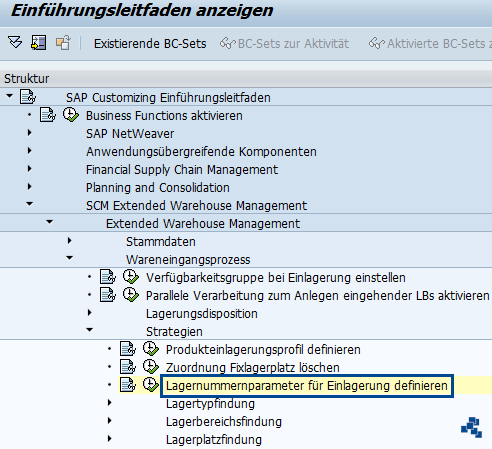Execute activity icon for Zuordnung Fixlagerplatz löschen

pos(151,367)
